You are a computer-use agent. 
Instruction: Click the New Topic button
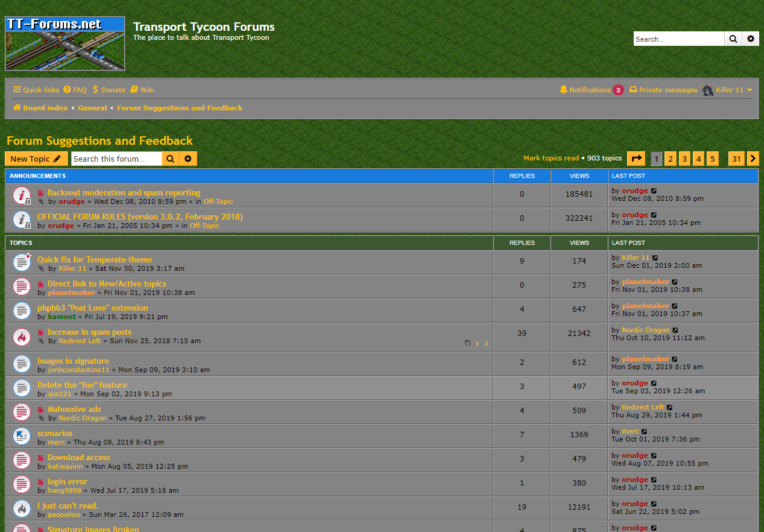36,159
